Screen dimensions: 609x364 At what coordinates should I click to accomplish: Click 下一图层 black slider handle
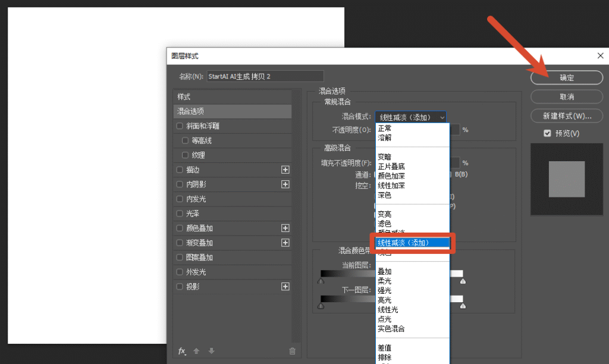(321, 306)
